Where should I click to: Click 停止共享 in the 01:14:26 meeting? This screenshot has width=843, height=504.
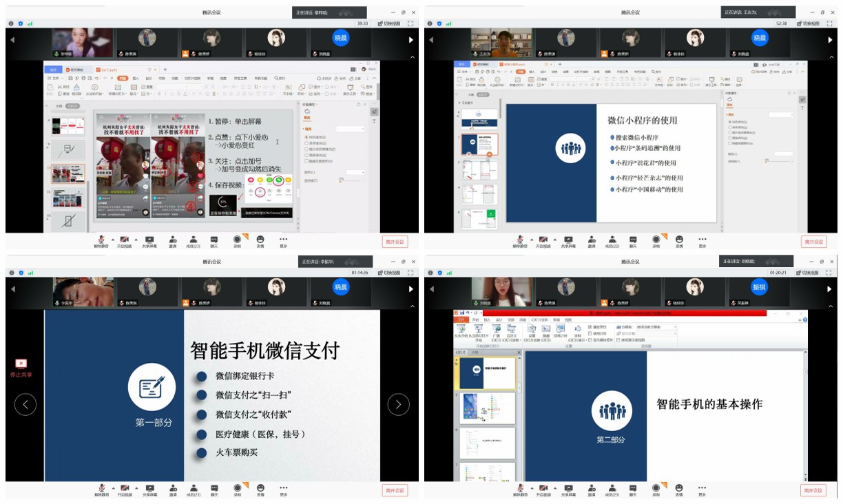[21, 368]
